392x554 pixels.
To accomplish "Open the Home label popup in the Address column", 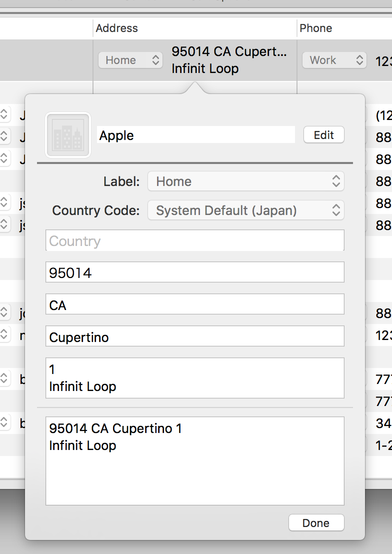I will click(130, 60).
